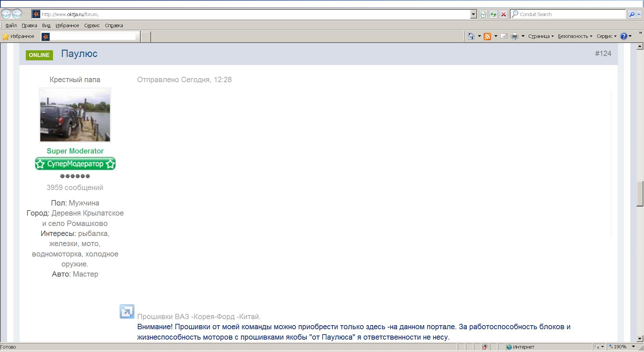Open the Паулюс username profile link
The image size is (644, 352).
tap(79, 54)
